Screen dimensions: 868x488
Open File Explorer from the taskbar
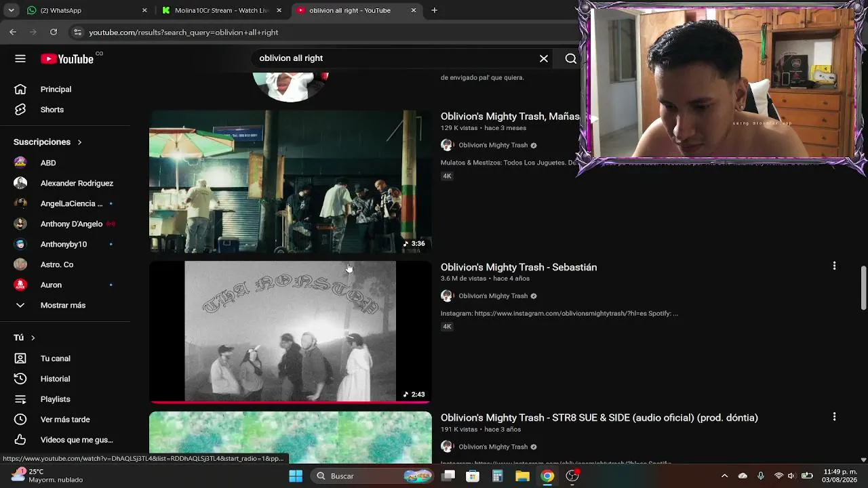(522, 476)
